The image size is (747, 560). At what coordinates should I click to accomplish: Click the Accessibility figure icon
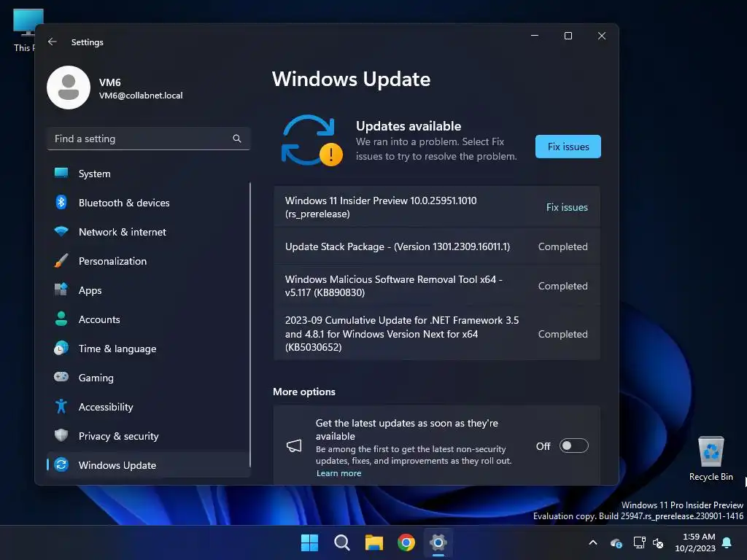[61, 406]
